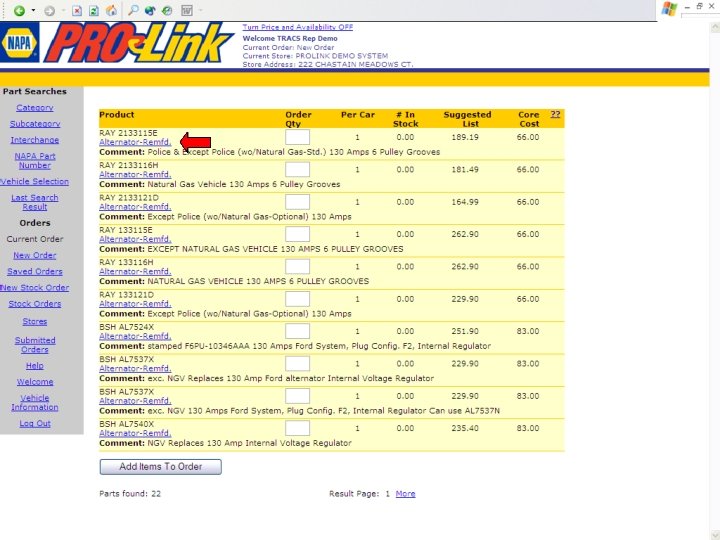This screenshot has width=720, height=540.
Task: Click the grey browser Forward button
Action: [x=50, y=11]
